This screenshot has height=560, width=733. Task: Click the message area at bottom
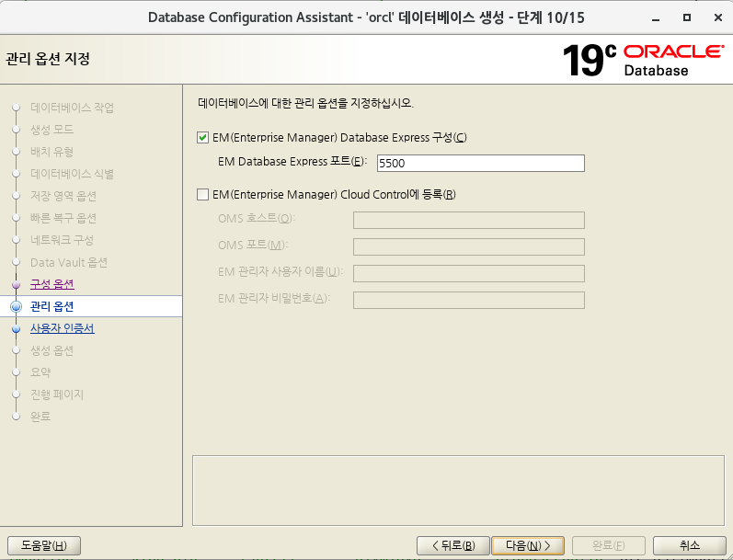458,491
